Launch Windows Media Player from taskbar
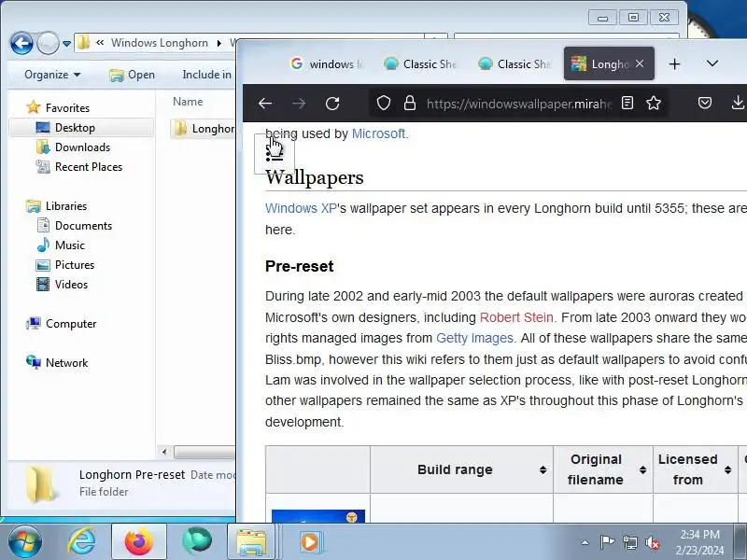Image resolution: width=747 pixels, height=560 pixels. pyautogui.click(x=310, y=542)
